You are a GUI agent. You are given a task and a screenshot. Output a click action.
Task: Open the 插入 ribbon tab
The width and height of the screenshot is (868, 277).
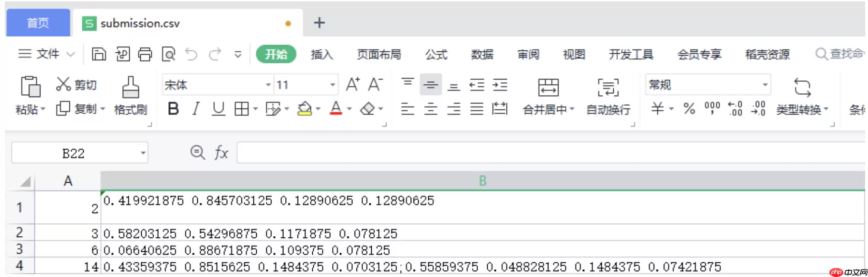[322, 54]
